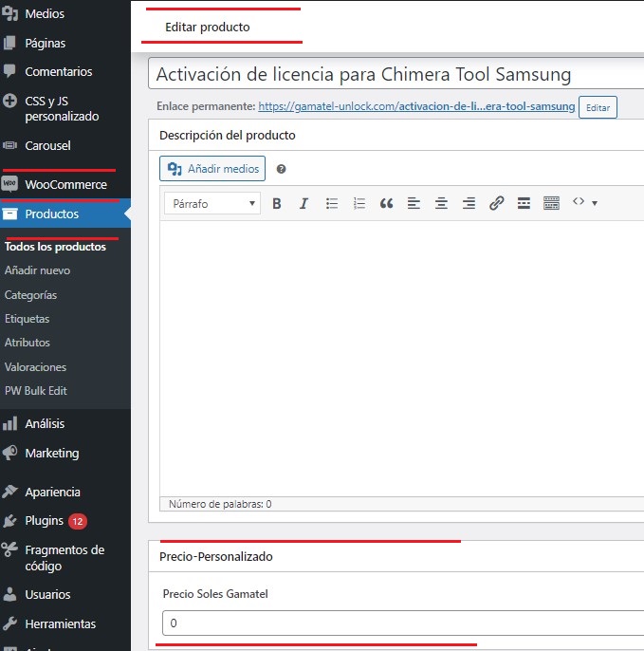
Task: Click the Carousel sidebar icon
Action: (x=9, y=145)
